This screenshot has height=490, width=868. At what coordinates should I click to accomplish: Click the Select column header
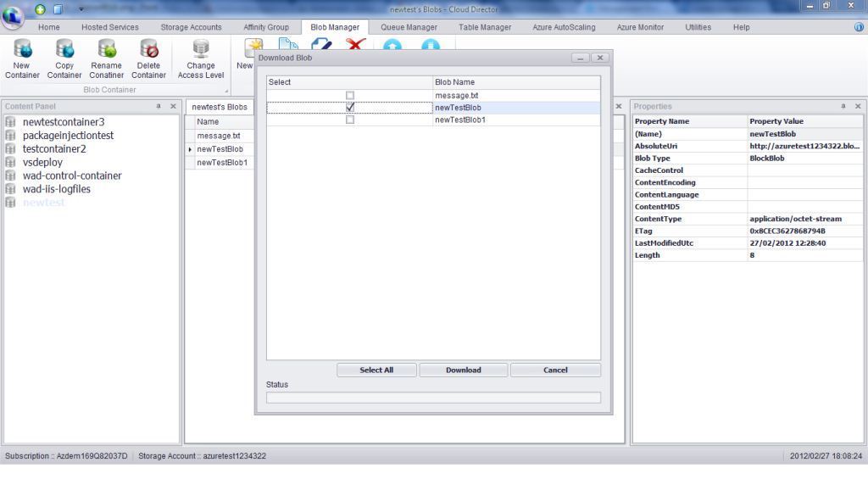pyautogui.click(x=349, y=82)
